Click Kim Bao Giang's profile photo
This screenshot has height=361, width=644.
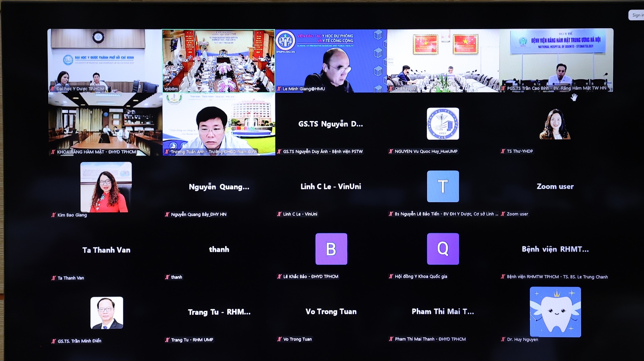[106, 187]
